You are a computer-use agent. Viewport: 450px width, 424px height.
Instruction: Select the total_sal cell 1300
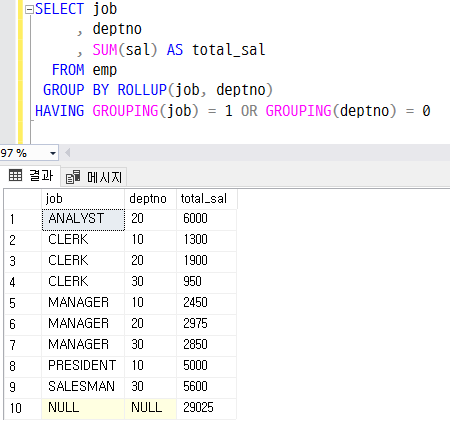206,240
